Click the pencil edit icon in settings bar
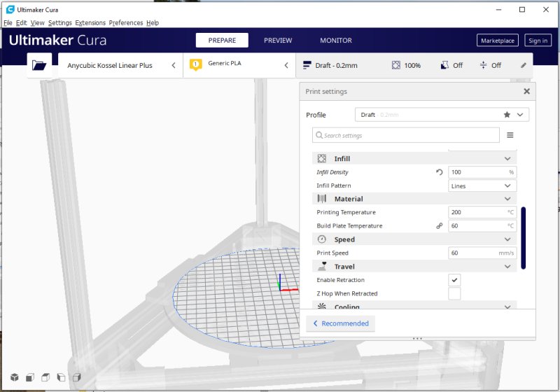Viewport: 560px width, 392px height. point(523,65)
